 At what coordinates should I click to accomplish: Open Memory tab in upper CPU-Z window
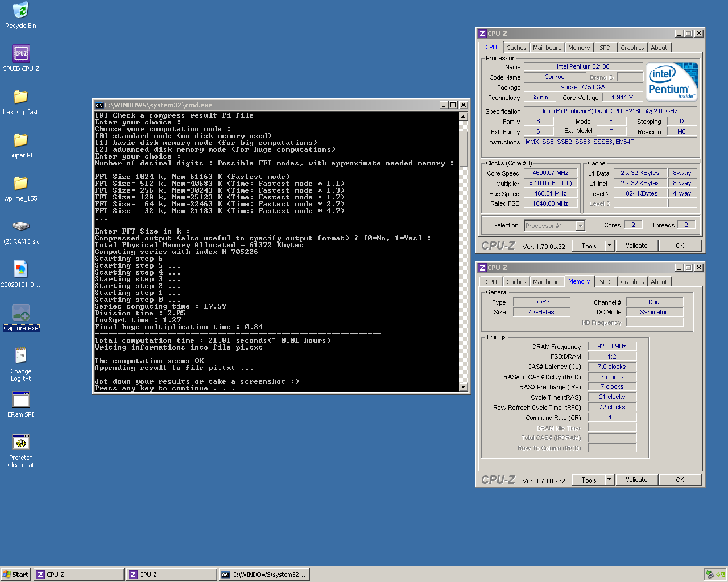(x=579, y=48)
